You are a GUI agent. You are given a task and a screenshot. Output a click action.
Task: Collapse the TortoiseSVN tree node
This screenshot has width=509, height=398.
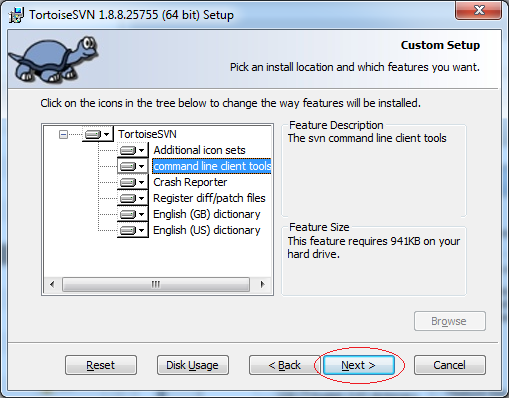click(x=63, y=134)
